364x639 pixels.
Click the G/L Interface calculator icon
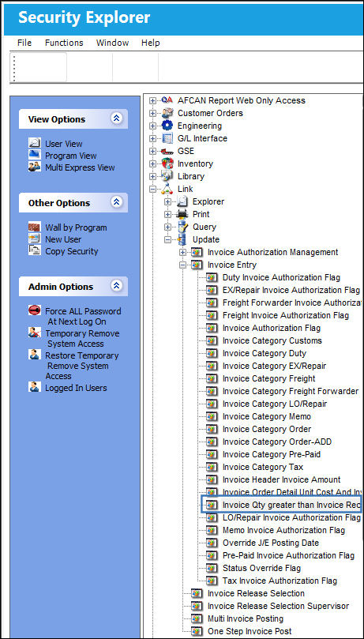point(167,138)
